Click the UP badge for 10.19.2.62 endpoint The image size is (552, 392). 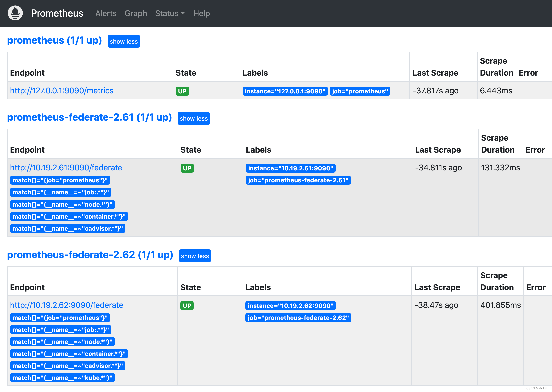187,306
